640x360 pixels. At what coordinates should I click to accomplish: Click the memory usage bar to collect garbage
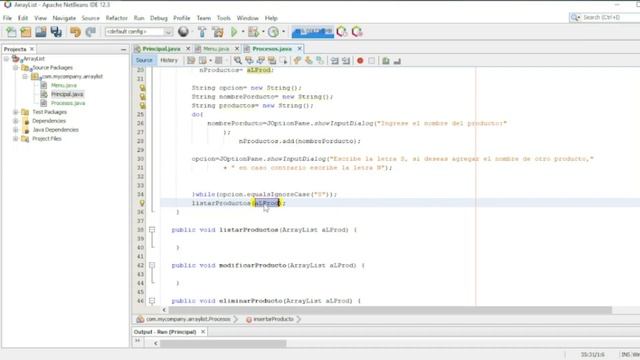[312, 31]
